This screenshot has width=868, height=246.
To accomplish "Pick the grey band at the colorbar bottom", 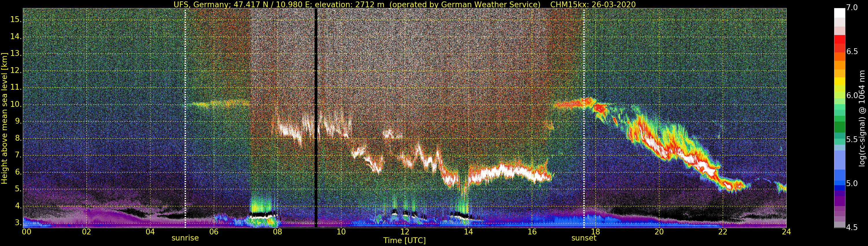I will (839, 225).
